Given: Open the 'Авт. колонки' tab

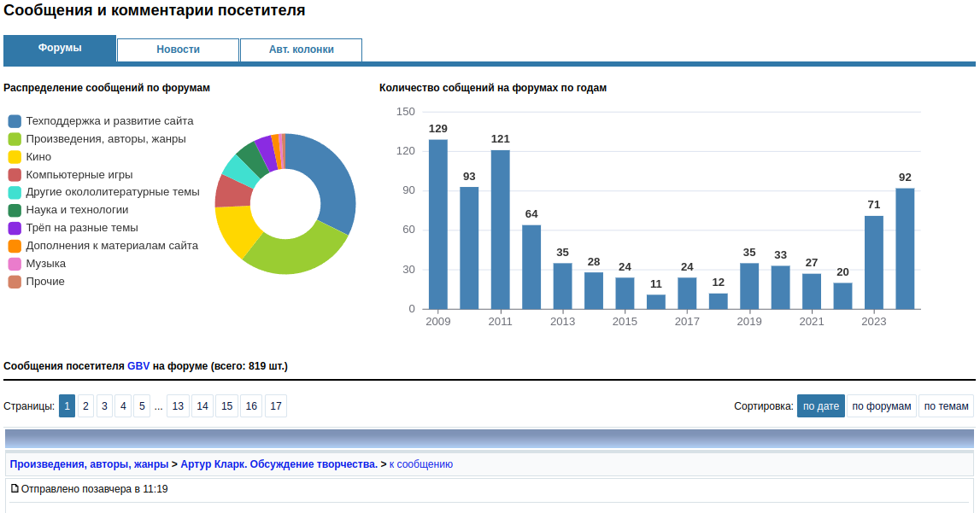Looking at the screenshot, I should (301, 50).
